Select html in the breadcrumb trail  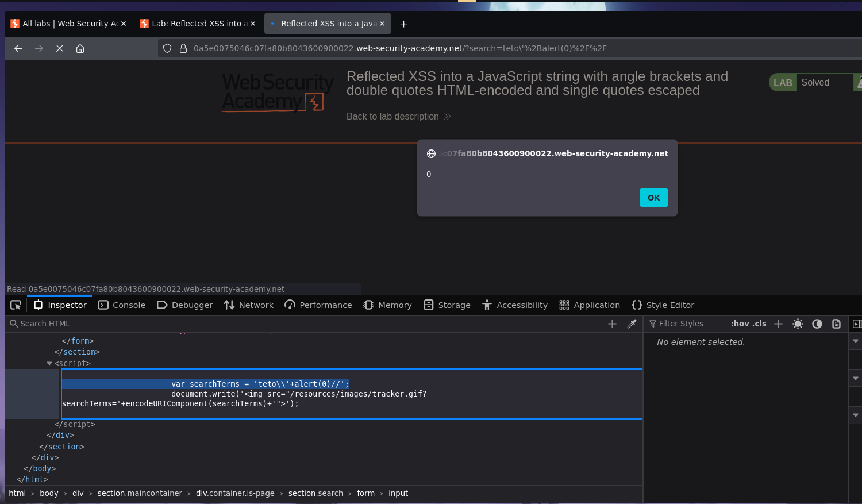(17, 493)
